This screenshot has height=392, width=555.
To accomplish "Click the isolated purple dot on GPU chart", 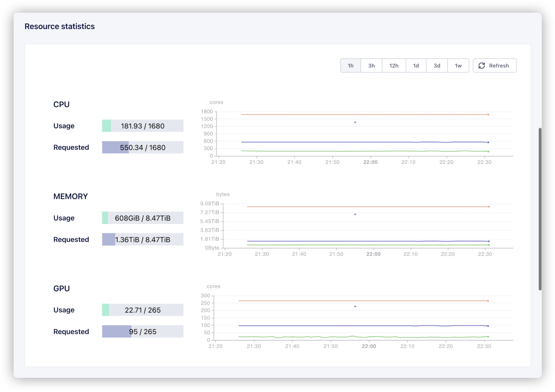I will click(x=355, y=306).
